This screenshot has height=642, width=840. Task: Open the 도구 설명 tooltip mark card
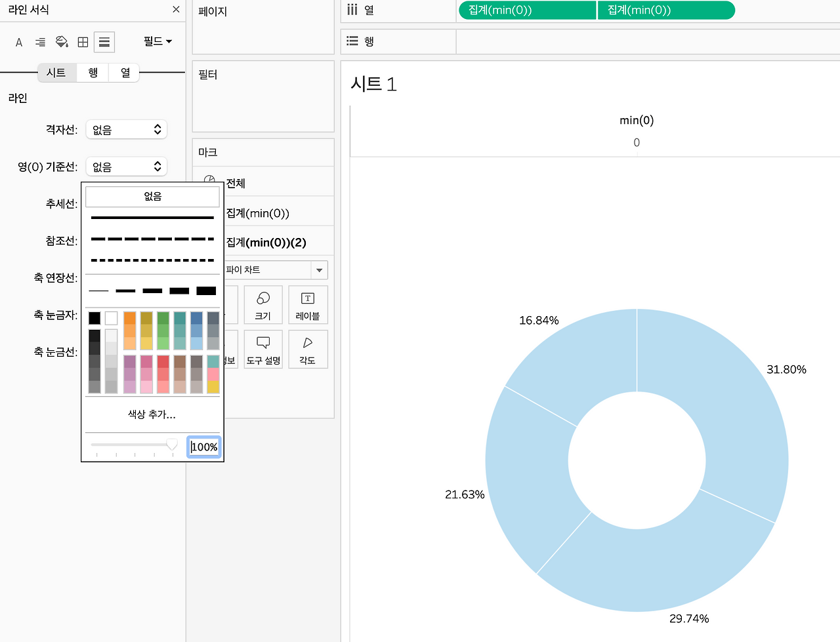[263, 350]
